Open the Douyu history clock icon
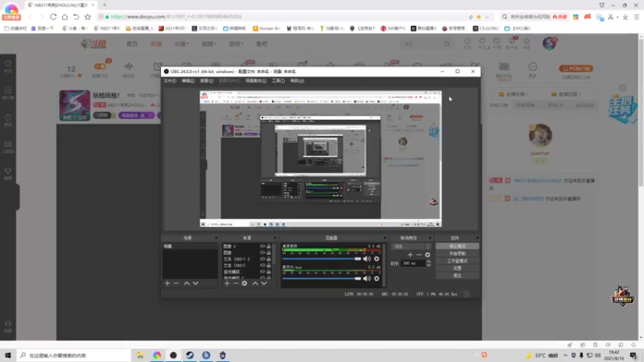 pyautogui.click(x=468, y=42)
